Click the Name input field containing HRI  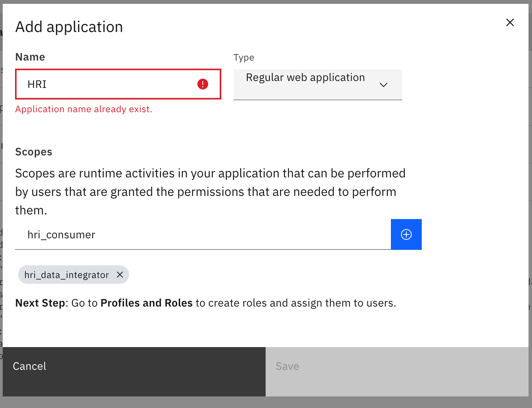(118, 84)
